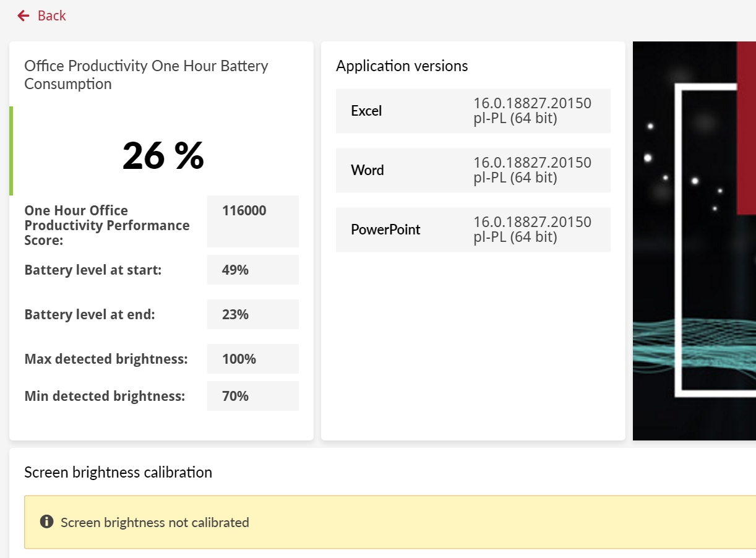Click the Application versions heading
The image size is (756, 558).
(x=402, y=66)
